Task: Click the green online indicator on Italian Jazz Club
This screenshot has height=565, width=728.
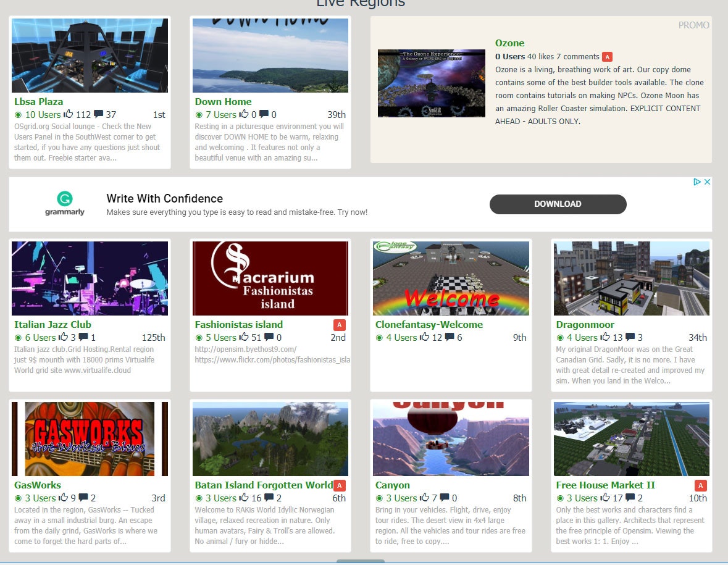Action: click(17, 338)
